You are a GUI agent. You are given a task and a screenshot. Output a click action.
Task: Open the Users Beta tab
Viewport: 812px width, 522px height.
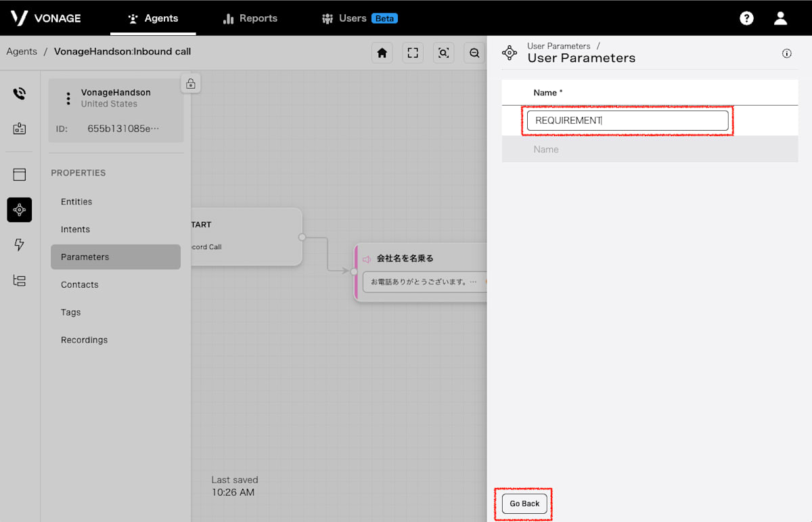point(359,18)
